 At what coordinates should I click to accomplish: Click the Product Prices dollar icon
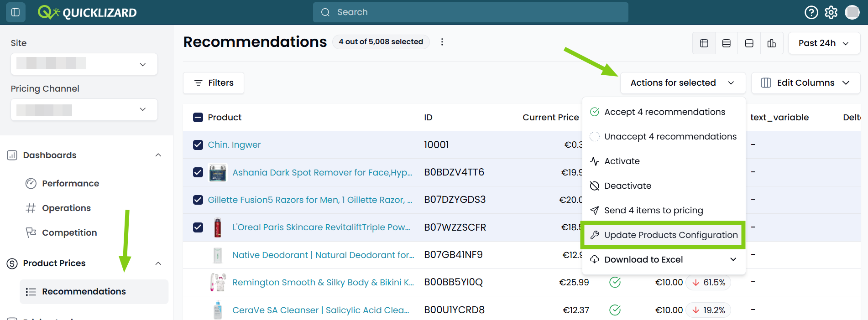(x=12, y=263)
